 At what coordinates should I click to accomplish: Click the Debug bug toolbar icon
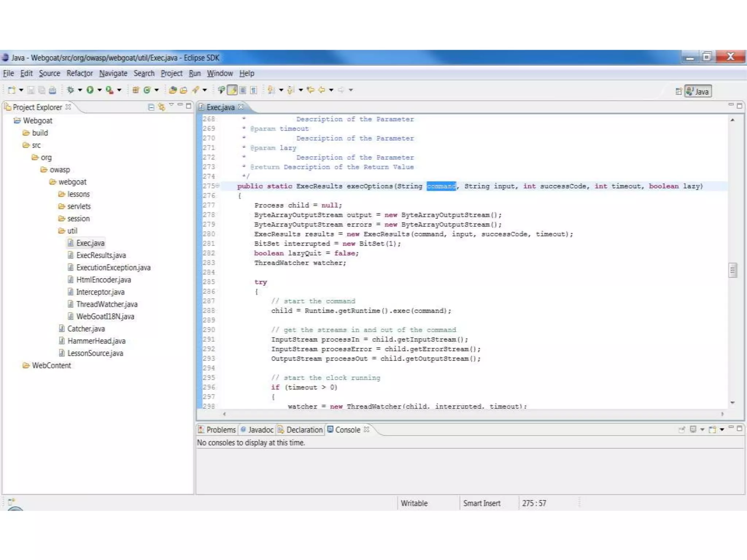(70, 90)
